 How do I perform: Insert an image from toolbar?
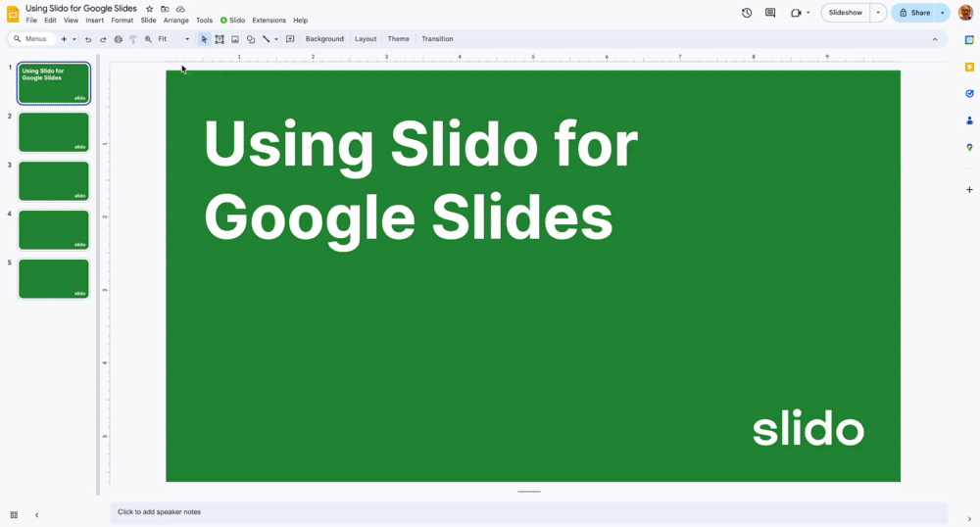(235, 39)
